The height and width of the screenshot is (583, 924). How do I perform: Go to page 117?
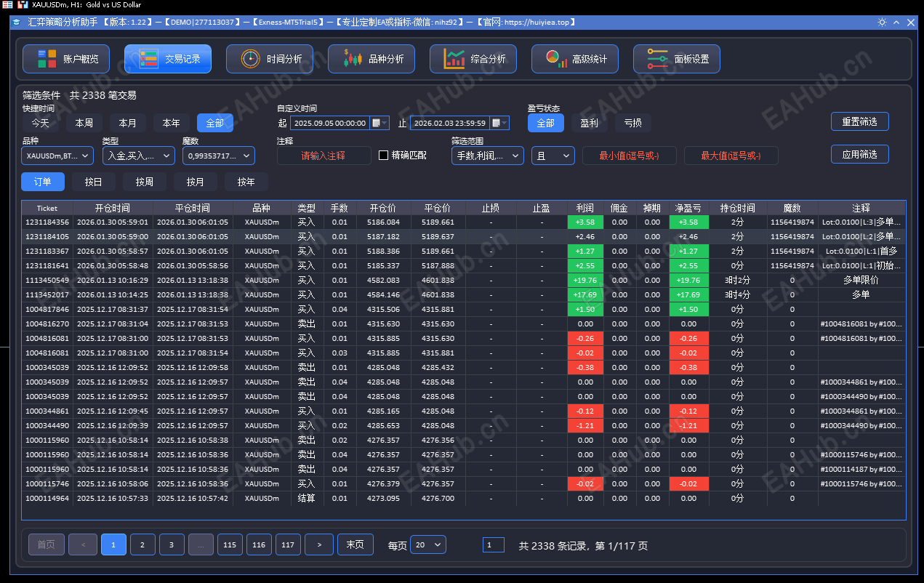click(288, 544)
